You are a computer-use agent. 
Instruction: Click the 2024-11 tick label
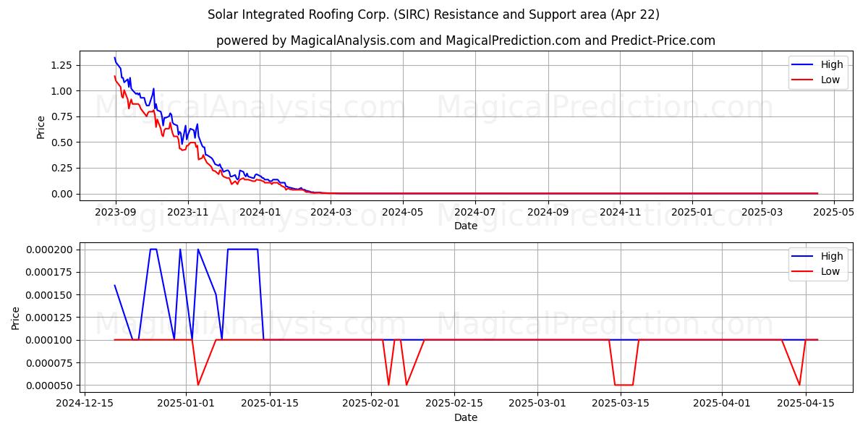[x=620, y=212]
